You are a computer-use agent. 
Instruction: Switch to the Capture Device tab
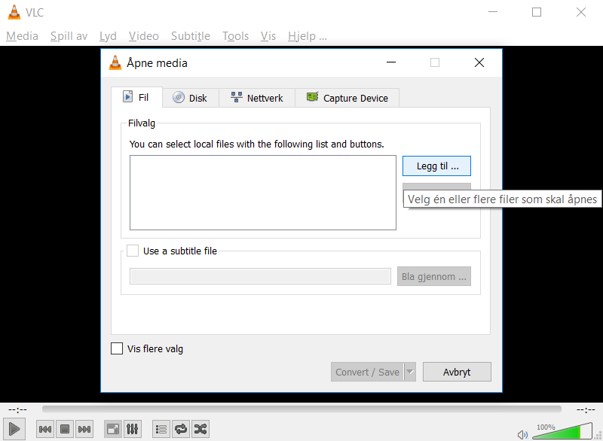pyautogui.click(x=347, y=98)
